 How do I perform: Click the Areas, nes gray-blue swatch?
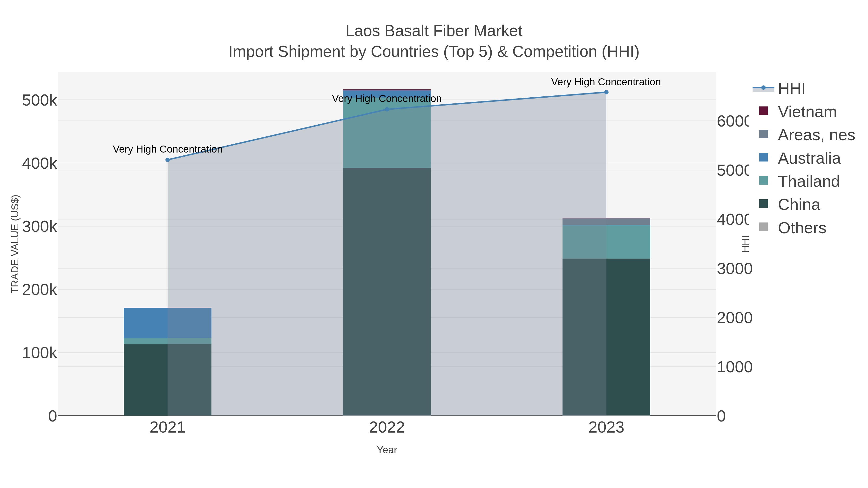click(x=763, y=134)
